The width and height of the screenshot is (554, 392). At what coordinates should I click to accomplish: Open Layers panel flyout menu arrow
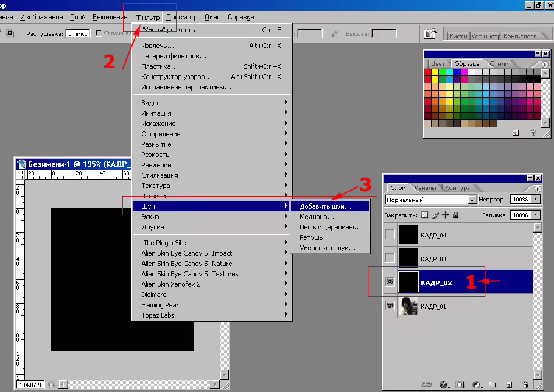coord(538,189)
